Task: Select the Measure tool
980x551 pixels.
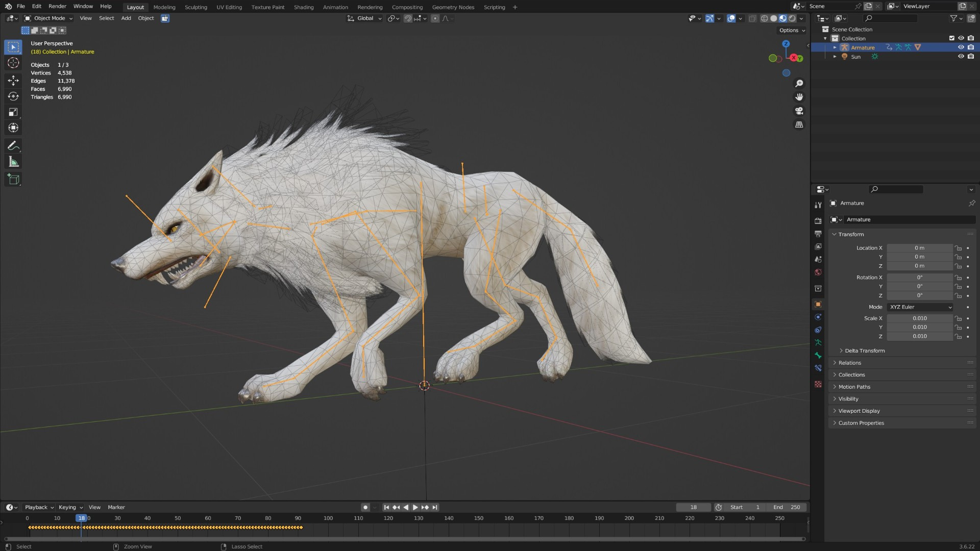Action: (x=13, y=162)
